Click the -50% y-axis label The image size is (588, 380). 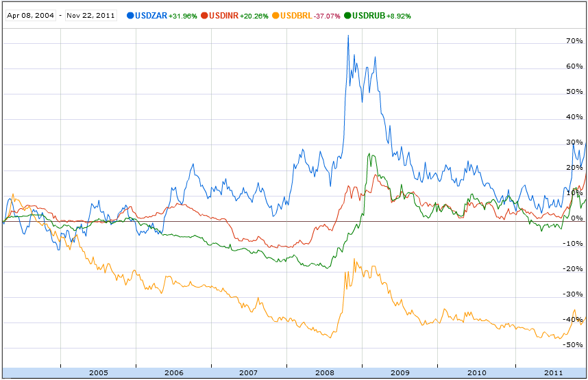[573, 345]
